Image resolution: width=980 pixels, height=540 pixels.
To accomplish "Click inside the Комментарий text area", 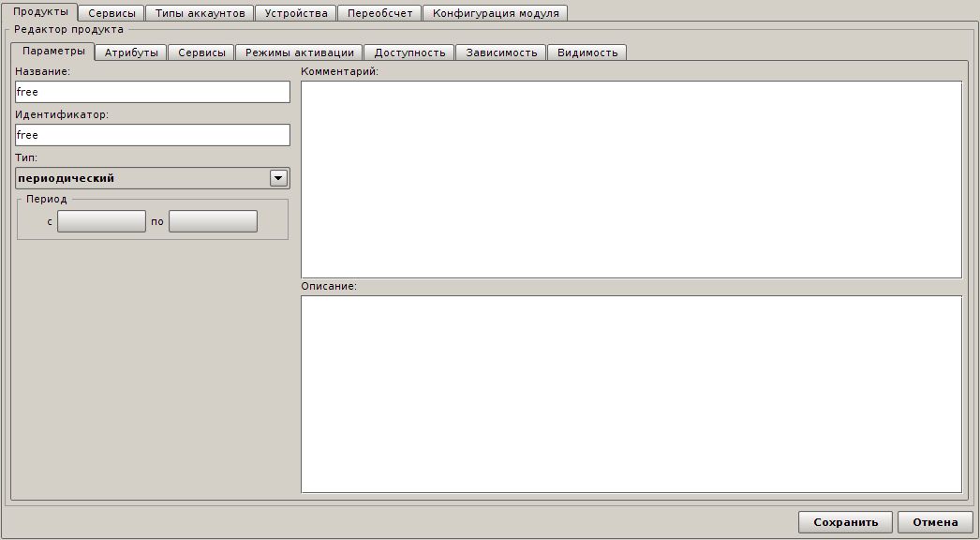I will click(631, 179).
